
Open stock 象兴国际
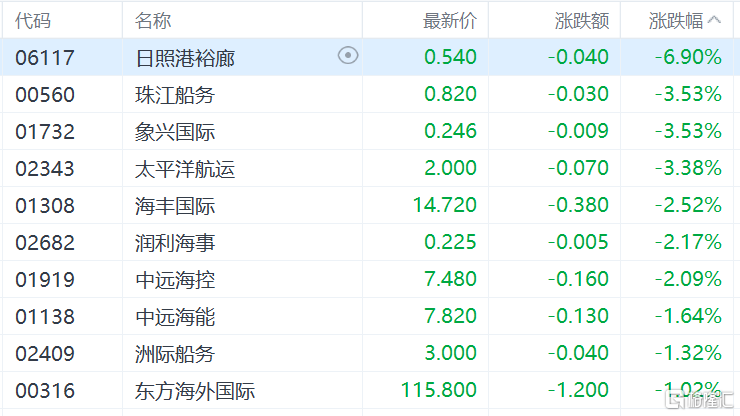point(175,132)
